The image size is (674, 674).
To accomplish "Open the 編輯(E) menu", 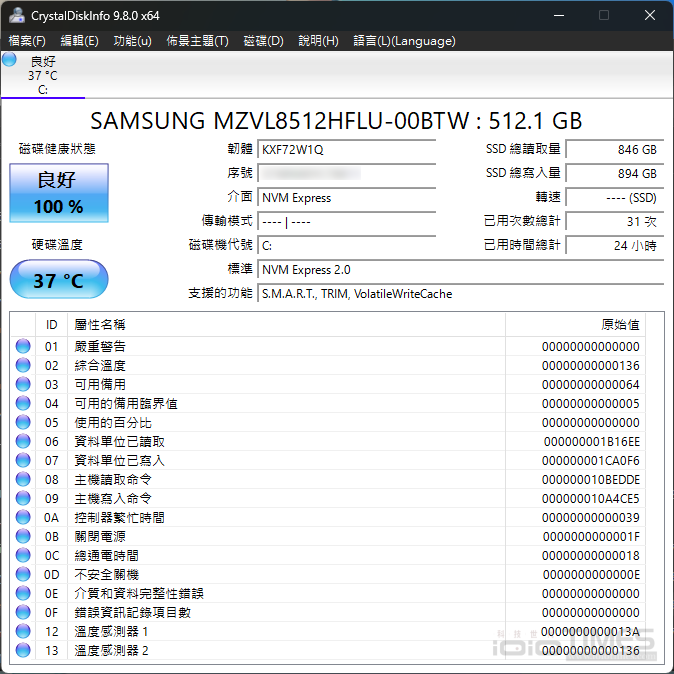I will point(80,41).
